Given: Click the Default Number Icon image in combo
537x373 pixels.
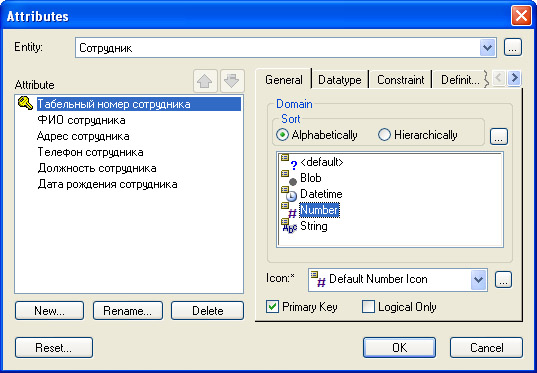Looking at the screenshot, I should click(x=318, y=279).
